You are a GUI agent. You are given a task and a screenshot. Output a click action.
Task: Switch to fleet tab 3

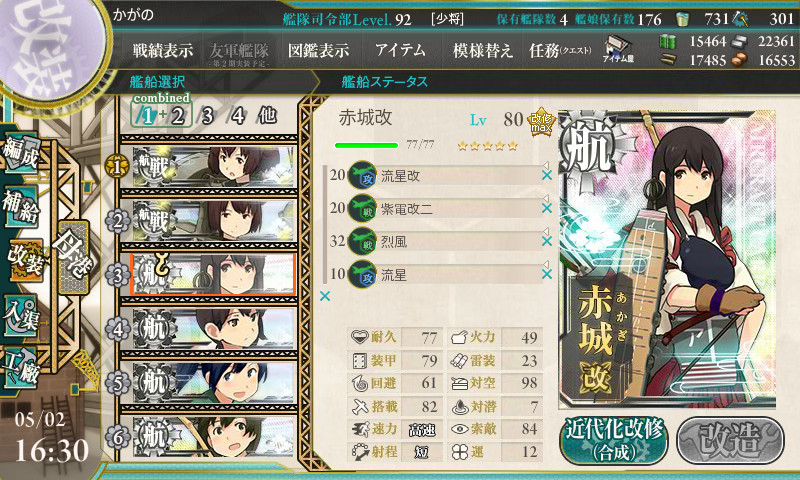(x=207, y=115)
